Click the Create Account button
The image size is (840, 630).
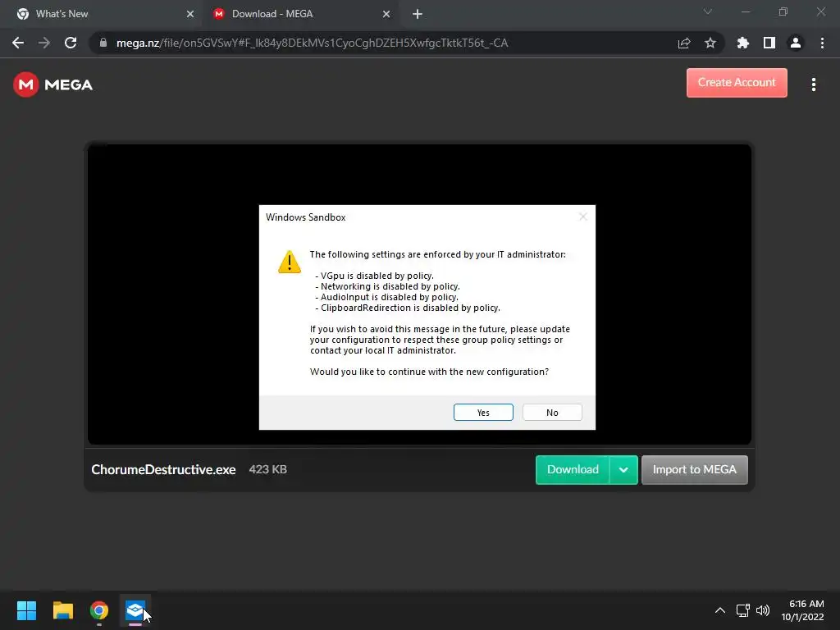737,83
